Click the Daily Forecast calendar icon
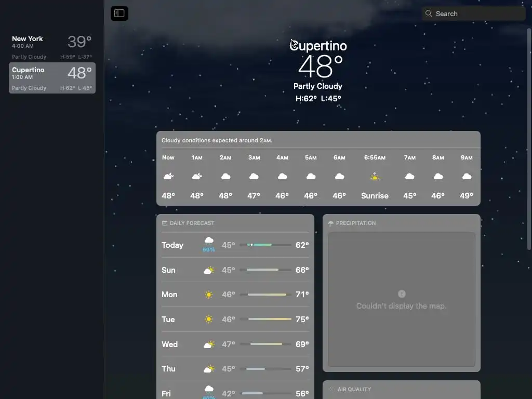This screenshot has width=532, height=399. 165,223
